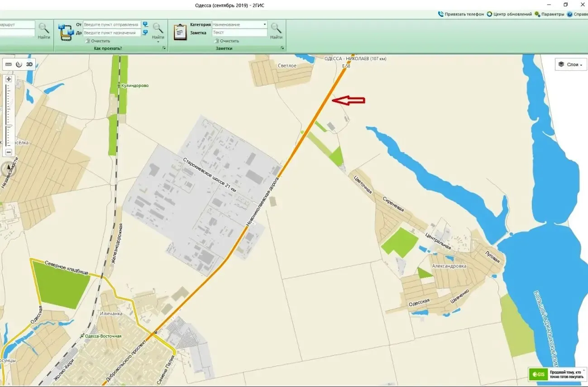The image size is (588, 387).
Task: Click the zoom level slider handle
Action: click(9, 126)
